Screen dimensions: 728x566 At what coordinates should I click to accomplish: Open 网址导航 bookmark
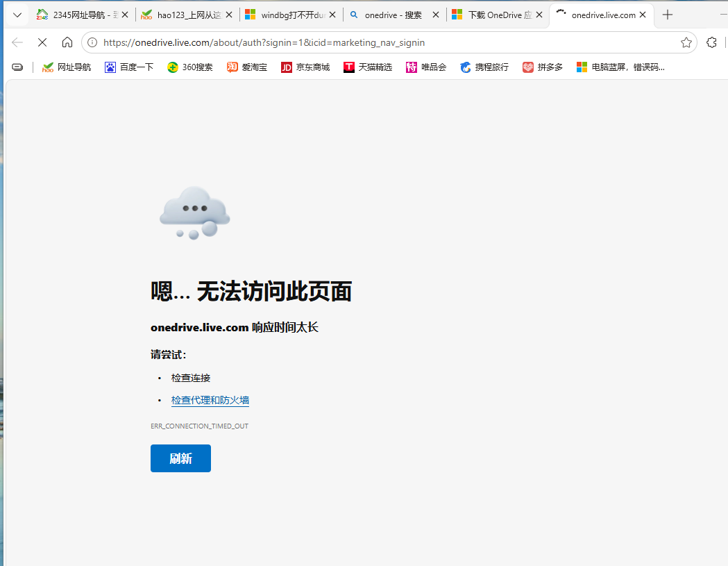pos(67,67)
